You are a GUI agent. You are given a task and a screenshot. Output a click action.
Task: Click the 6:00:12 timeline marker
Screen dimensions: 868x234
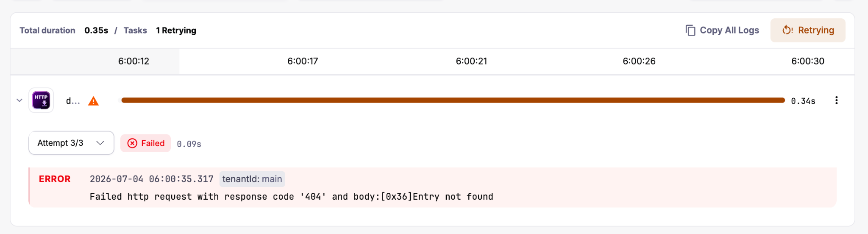(134, 61)
